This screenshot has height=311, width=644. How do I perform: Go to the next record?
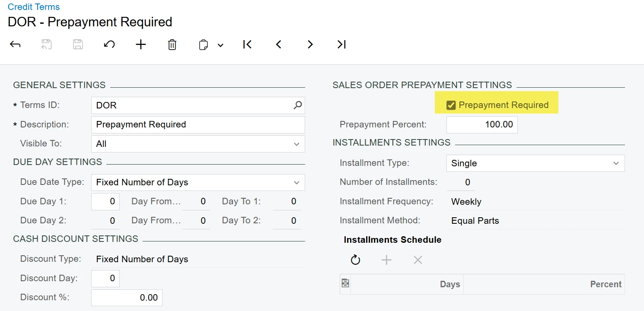[310, 44]
